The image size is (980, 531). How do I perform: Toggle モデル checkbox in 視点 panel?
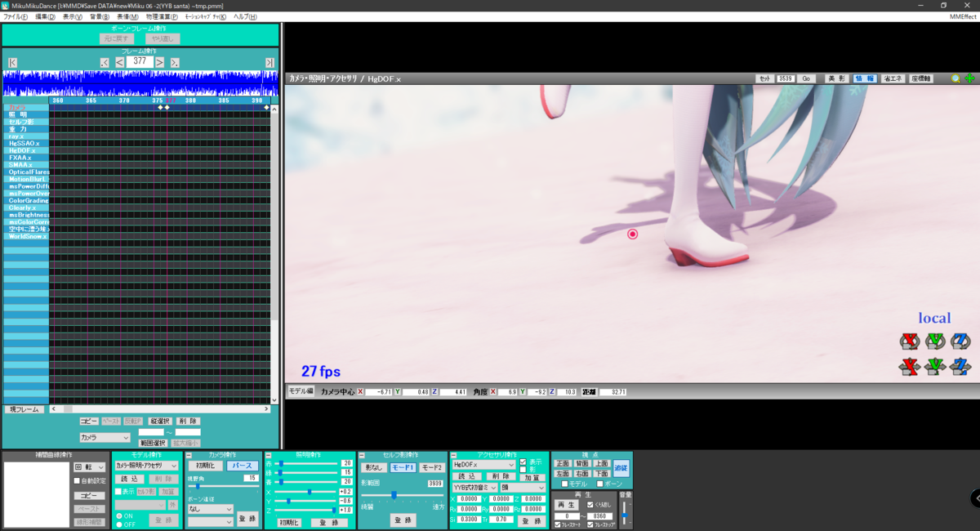pyautogui.click(x=564, y=484)
